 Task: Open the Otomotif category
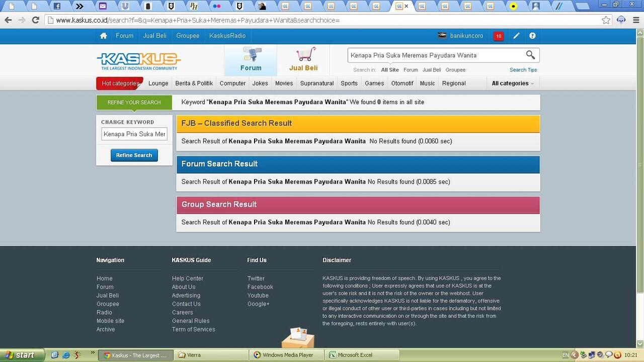click(x=402, y=83)
